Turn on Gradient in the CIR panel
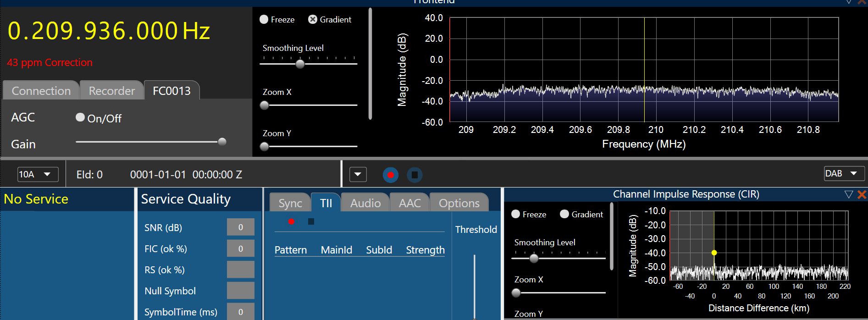 tap(564, 214)
